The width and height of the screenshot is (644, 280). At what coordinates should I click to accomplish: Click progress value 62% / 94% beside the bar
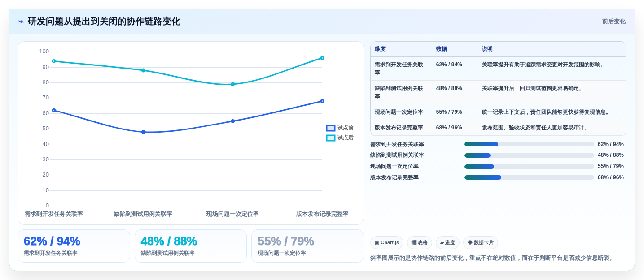(611, 144)
